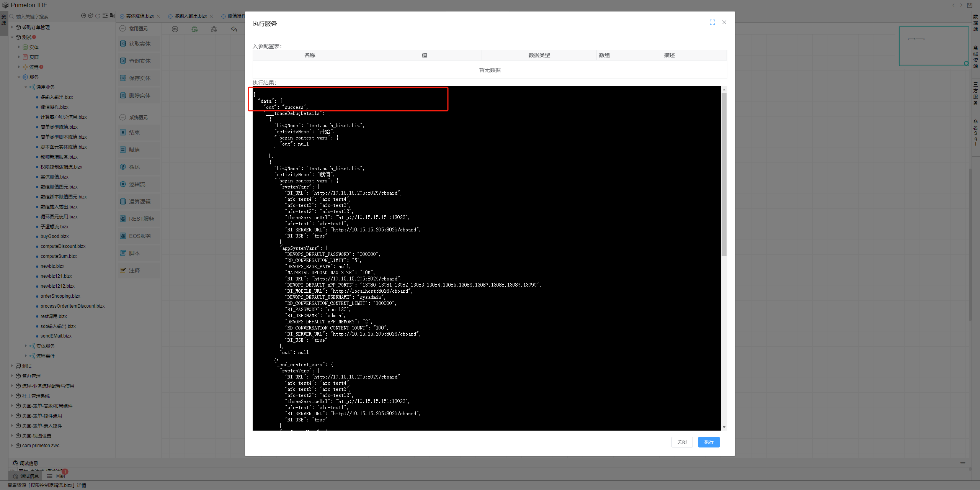Minimize the 调试信息 panel with the dash
Image resolution: width=980 pixels, height=490 pixels.
click(963, 463)
